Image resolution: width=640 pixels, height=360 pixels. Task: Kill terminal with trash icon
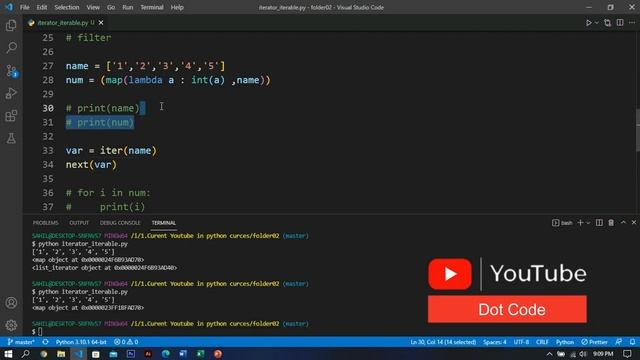coord(611,222)
